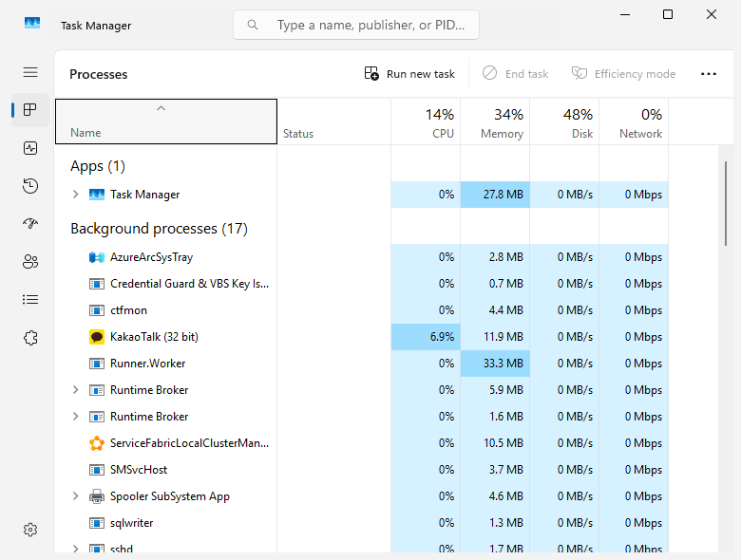Click the search box for name or PID

[356, 25]
